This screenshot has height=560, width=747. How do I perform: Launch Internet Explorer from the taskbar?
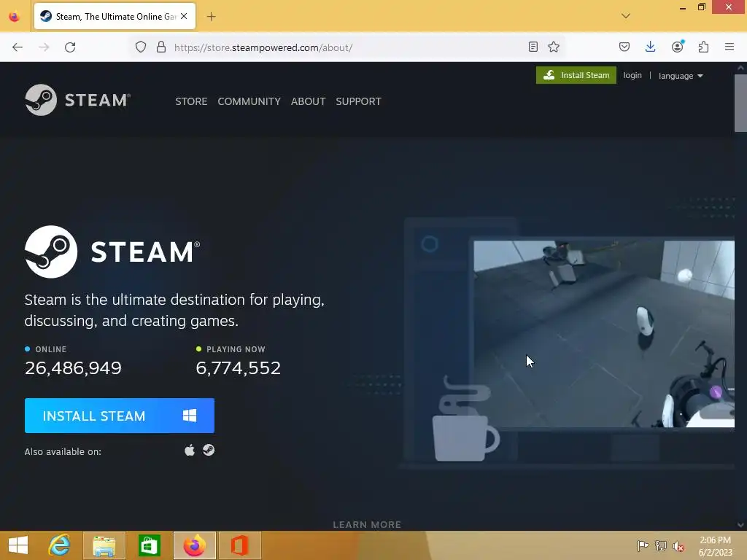point(60,545)
